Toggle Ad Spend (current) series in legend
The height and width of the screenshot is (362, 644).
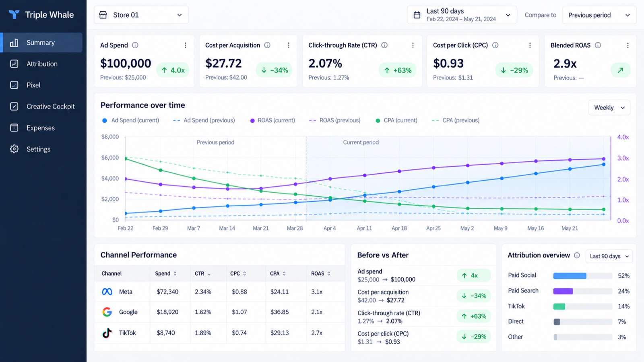click(x=130, y=120)
